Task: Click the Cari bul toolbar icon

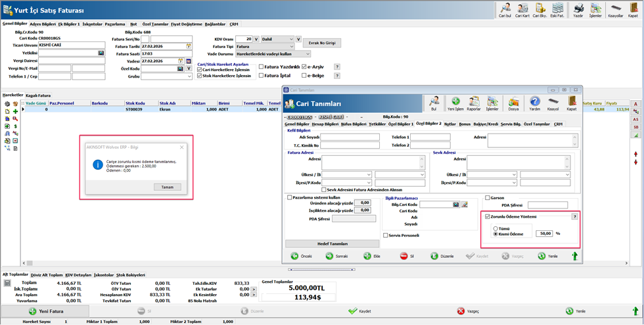Action: coord(505,9)
